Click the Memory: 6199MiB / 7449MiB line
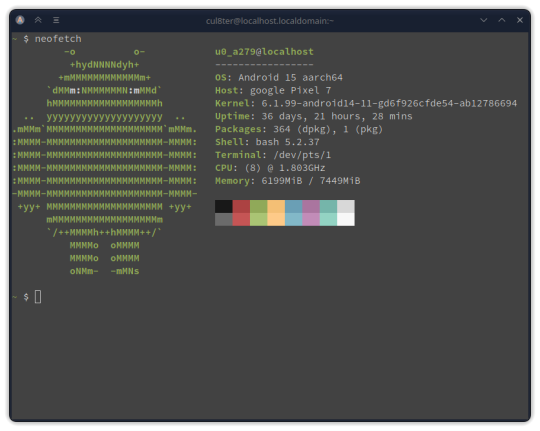The image size is (540, 431). coord(288,181)
